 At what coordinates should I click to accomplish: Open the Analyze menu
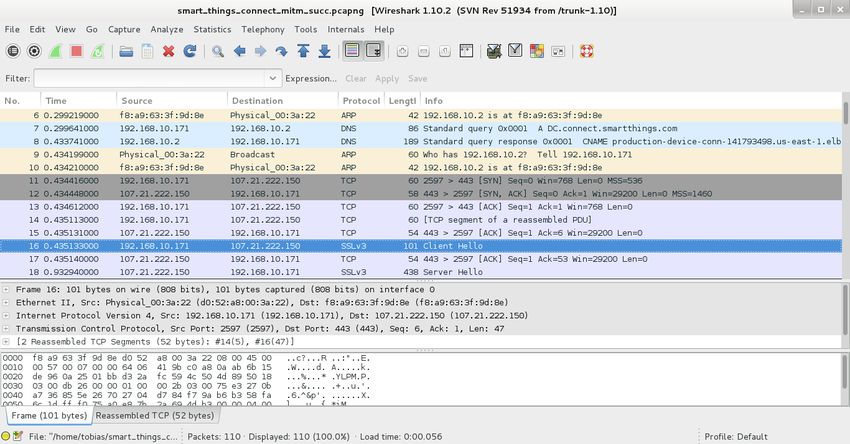[166, 29]
